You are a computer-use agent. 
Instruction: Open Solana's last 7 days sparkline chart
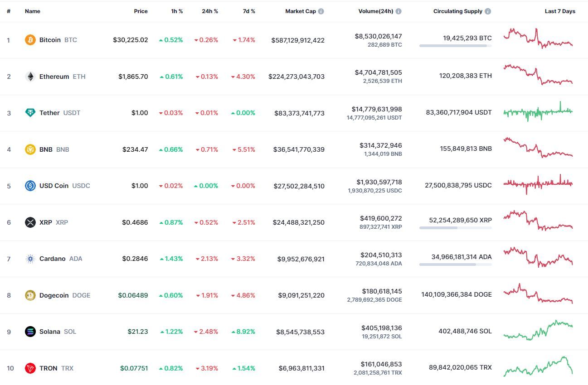tap(538, 331)
